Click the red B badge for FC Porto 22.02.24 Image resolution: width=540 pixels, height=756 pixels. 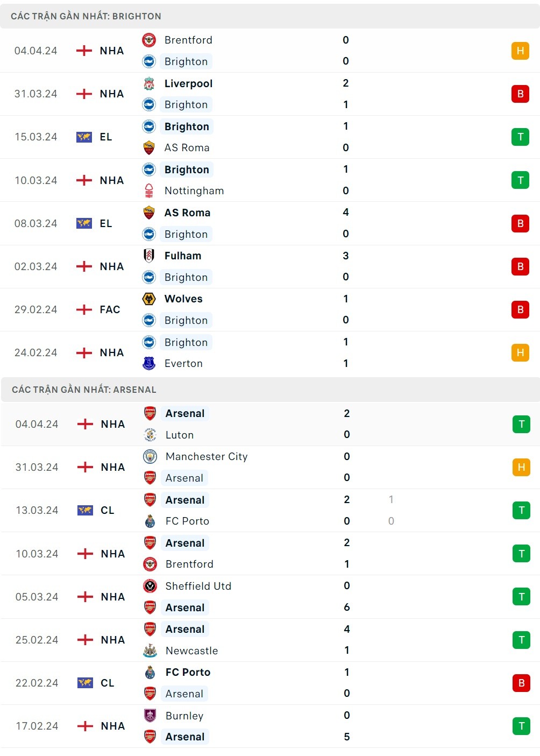click(x=521, y=683)
